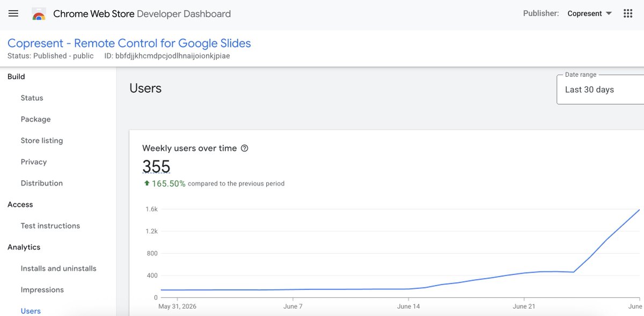Click the help icon beside Weekly users over time
This screenshot has height=316, width=644.
(x=245, y=149)
